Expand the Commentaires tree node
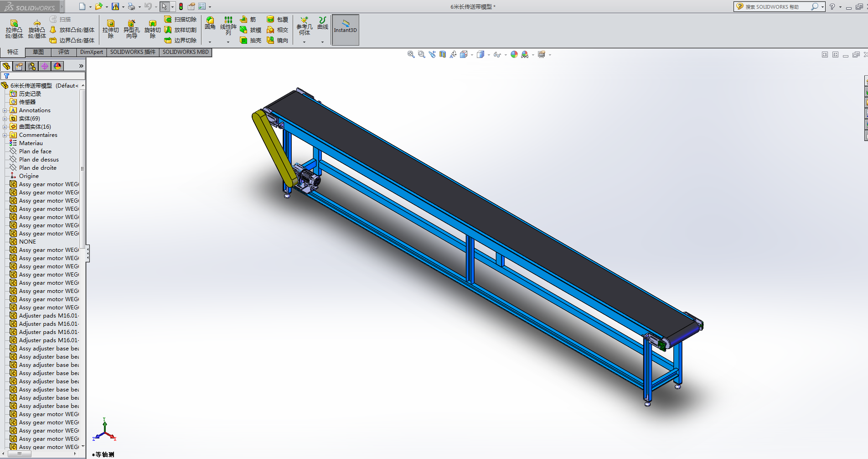The image size is (868, 459). click(5, 135)
